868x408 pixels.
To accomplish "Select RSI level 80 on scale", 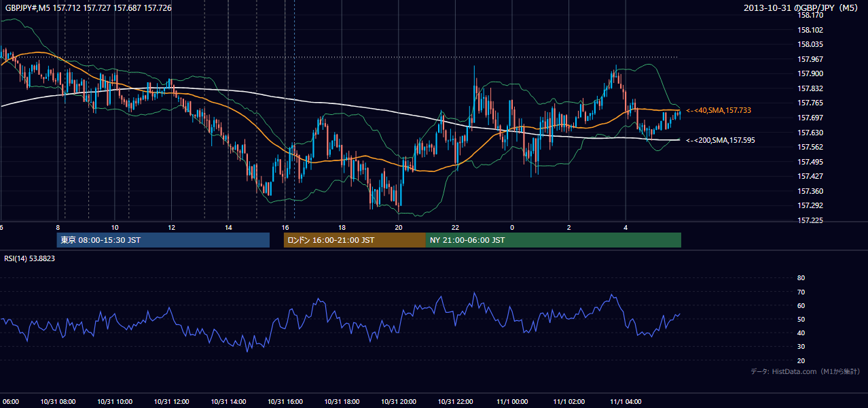I will point(801,278).
